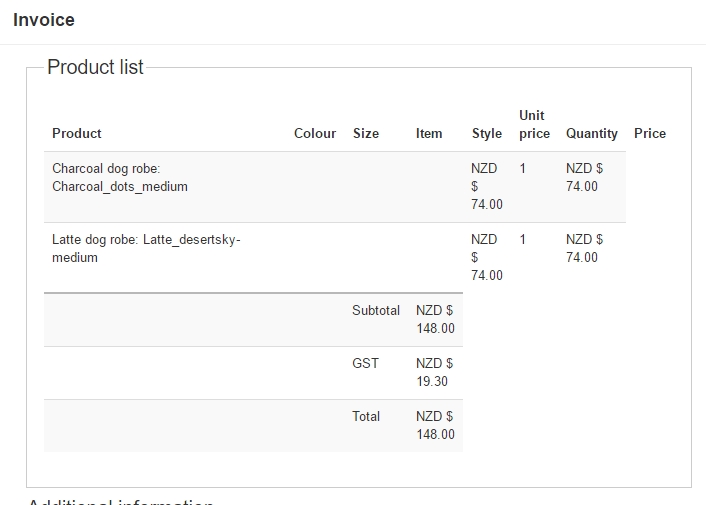Select the Subtotal amount NZD $ 148.00
This screenshot has height=505, width=706.
click(x=435, y=319)
